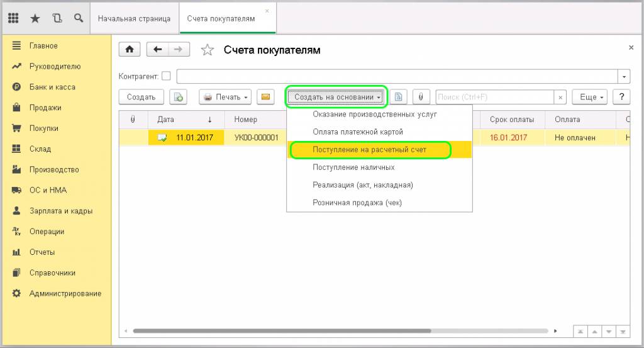644x348 pixels.
Task: Click the horizontal scrollbar thumb
Action: [x=282, y=331]
